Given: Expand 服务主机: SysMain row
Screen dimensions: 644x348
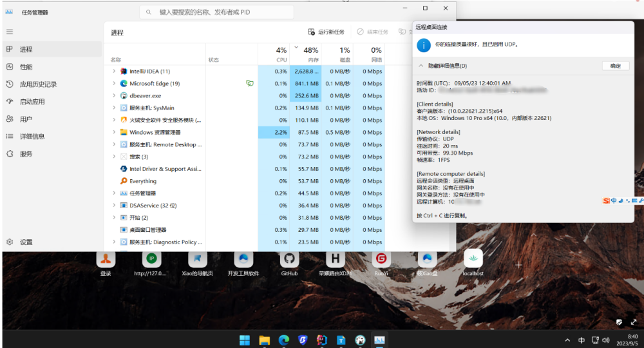Looking at the screenshot, I should (x=114, y=108).
